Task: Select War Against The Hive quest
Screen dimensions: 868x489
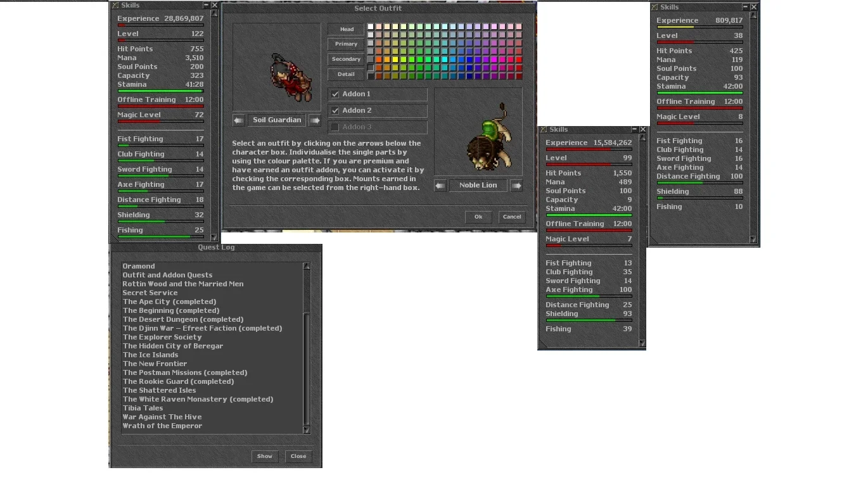Action: tap(162, 417)
